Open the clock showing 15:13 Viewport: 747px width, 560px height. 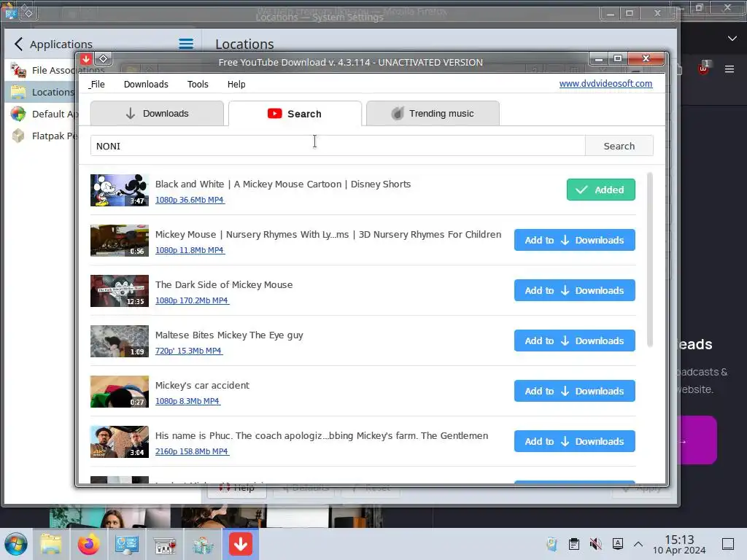coord(679,544)
